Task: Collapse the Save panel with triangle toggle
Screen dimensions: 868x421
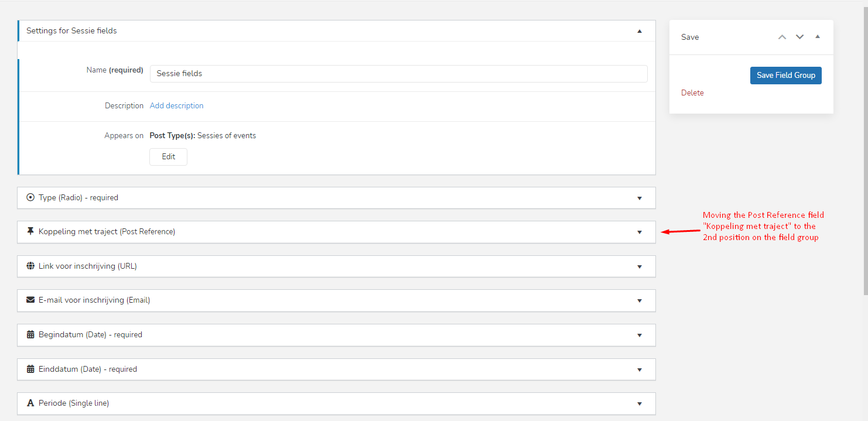Action: pos(818,37)
